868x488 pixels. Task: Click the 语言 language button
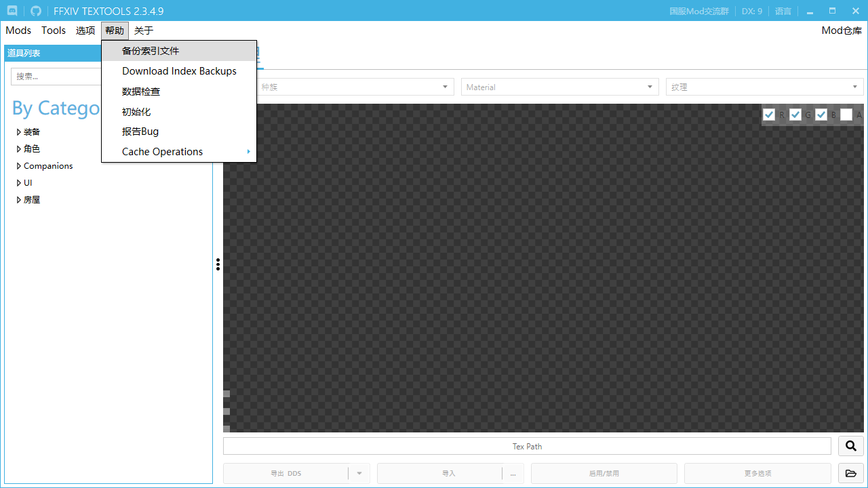(783, 11)
